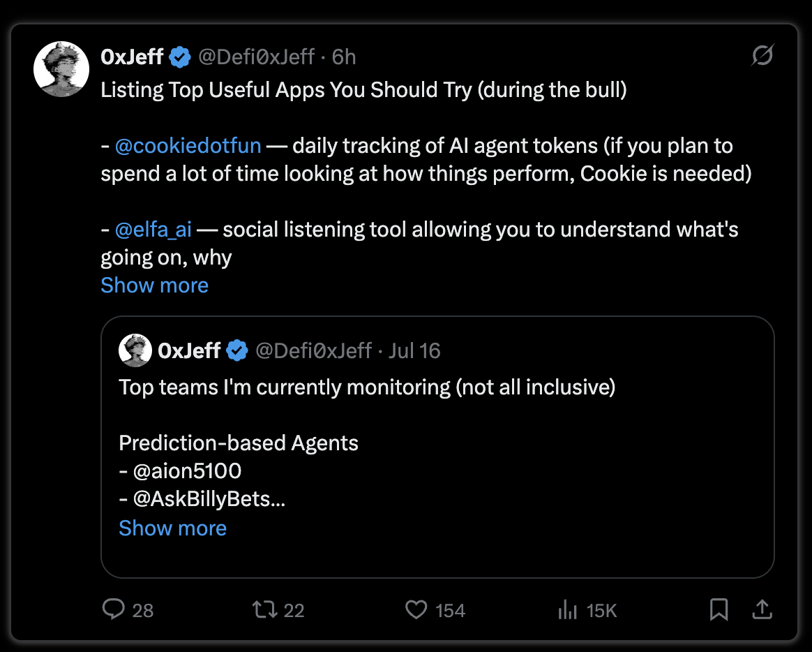Expand quoted post with Show more
This screenshot has height=652, width=812.
coord(172,528)
